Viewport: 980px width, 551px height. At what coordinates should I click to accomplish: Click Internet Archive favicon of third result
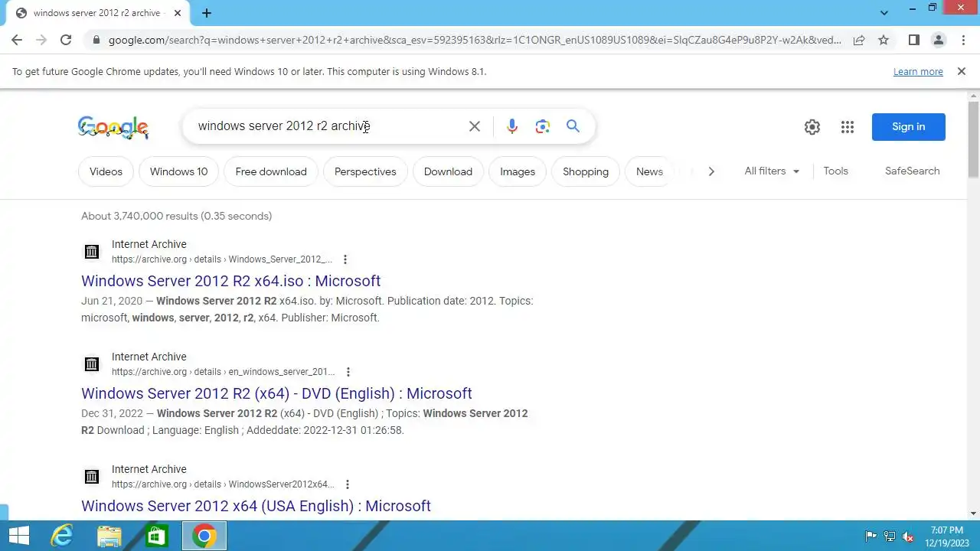click(92, 477)
